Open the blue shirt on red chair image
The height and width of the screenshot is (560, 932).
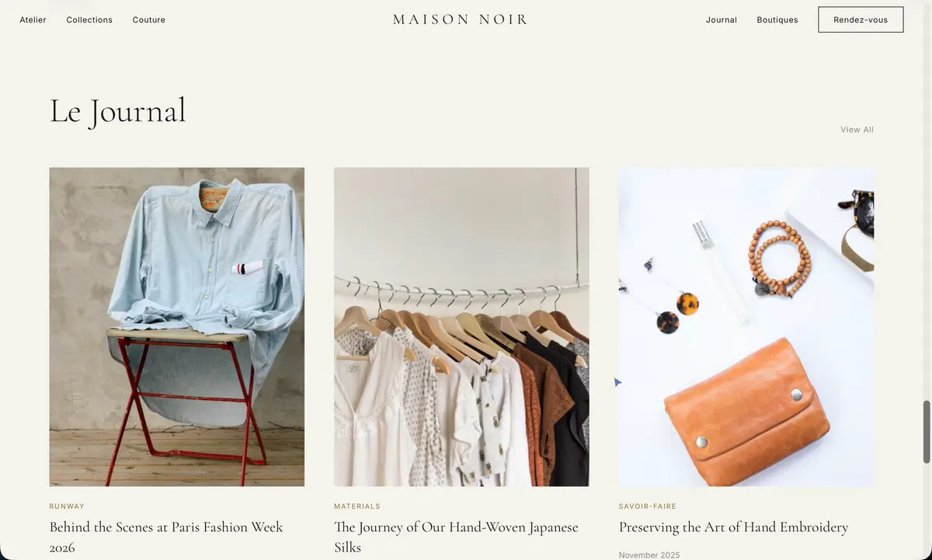pos(177,327)
